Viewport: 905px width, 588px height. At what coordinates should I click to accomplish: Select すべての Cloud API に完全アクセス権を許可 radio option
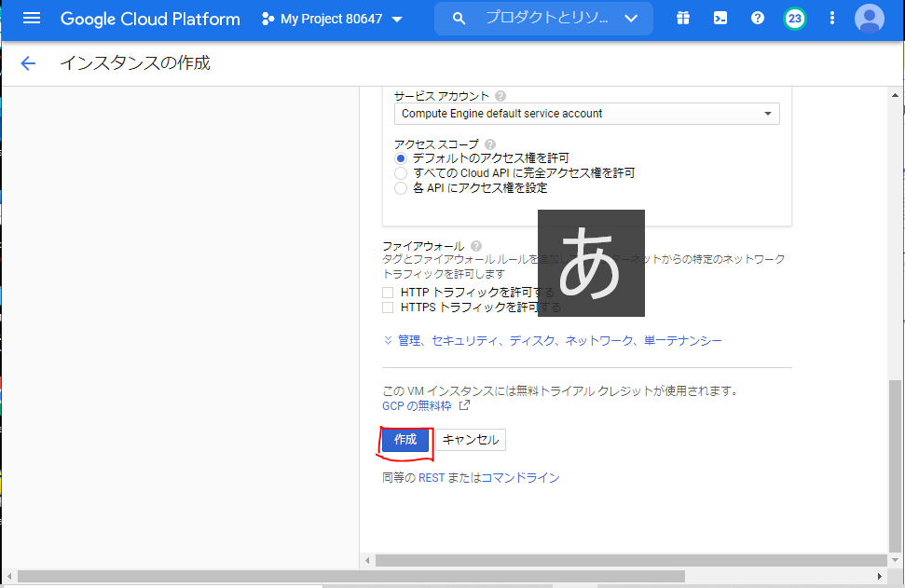[401, 173]
